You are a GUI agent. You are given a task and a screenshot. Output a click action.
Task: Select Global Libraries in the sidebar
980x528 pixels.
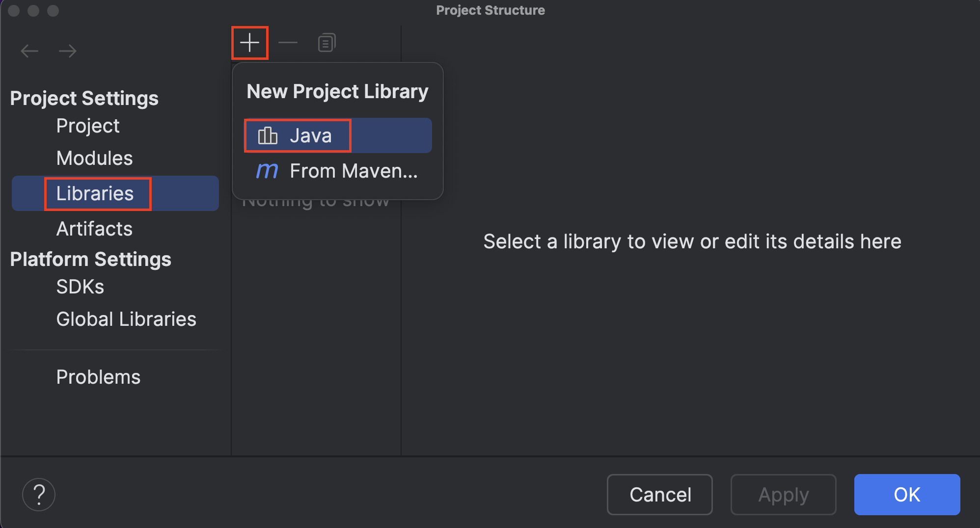126,318
